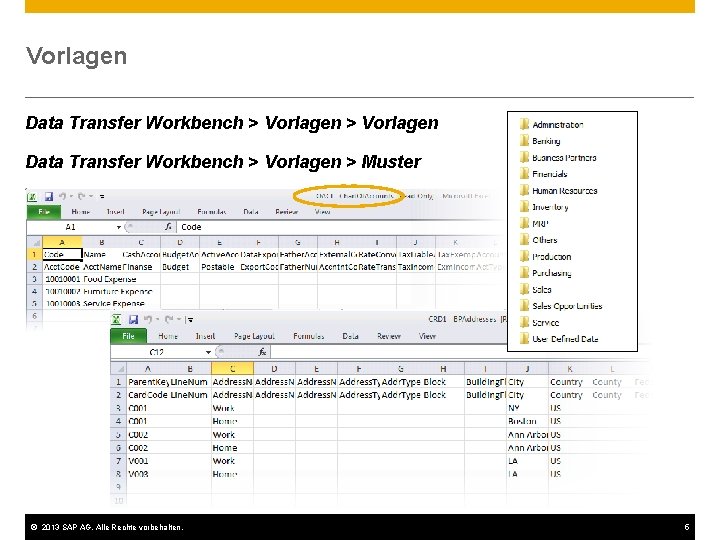Click fx function icon in lower window
720x540 pixels.
[x=263, y=352]
